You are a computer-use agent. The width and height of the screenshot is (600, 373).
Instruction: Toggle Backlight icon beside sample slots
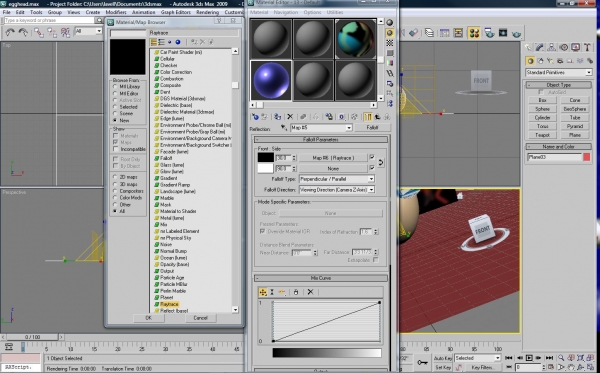[390, 33]
